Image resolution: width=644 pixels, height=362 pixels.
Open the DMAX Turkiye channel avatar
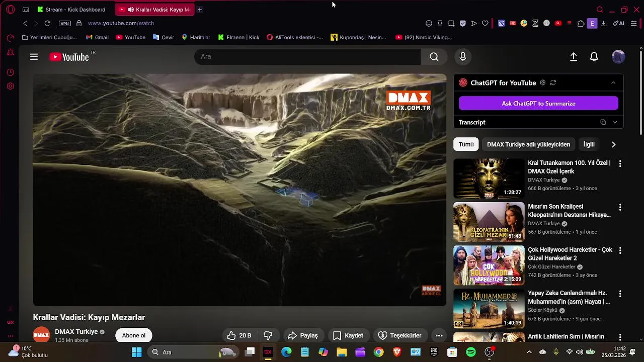(x=41, y=335)
